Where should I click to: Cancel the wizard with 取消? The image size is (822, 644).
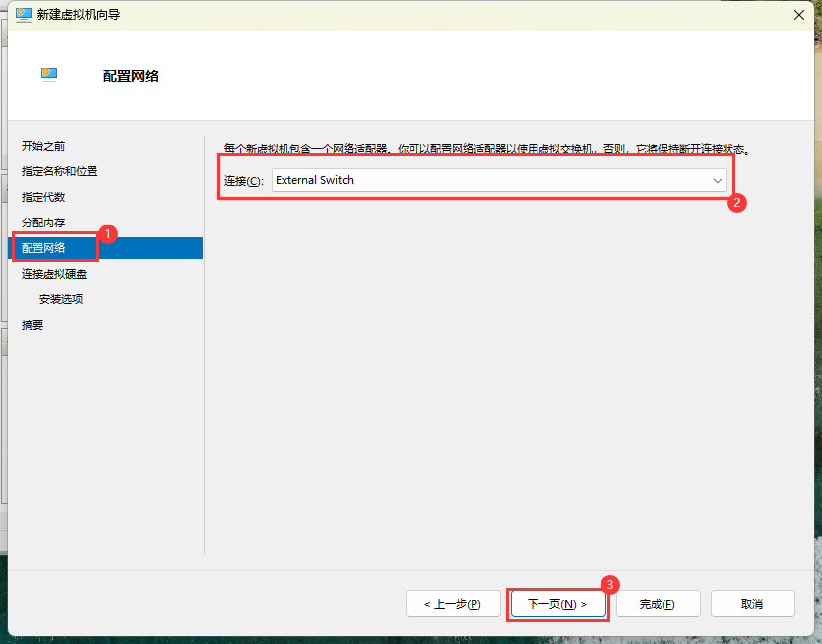tap(752, 604)
